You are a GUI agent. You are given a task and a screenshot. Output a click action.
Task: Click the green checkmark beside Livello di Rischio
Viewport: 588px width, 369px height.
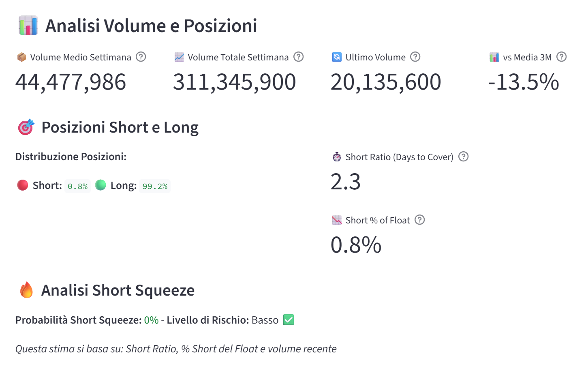tap(288, 320)
